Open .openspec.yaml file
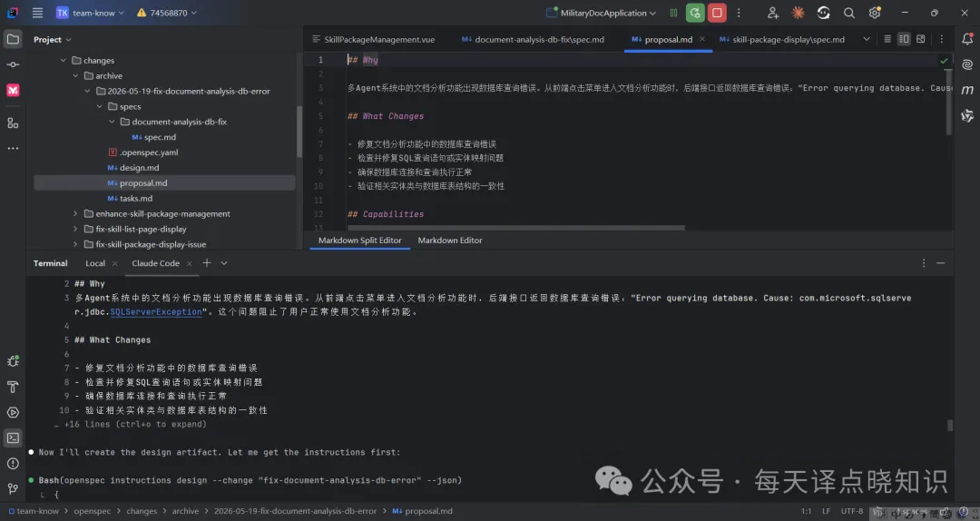Viewport: 980px width, 521px height. pyautogui.click(x=149, y=152)
